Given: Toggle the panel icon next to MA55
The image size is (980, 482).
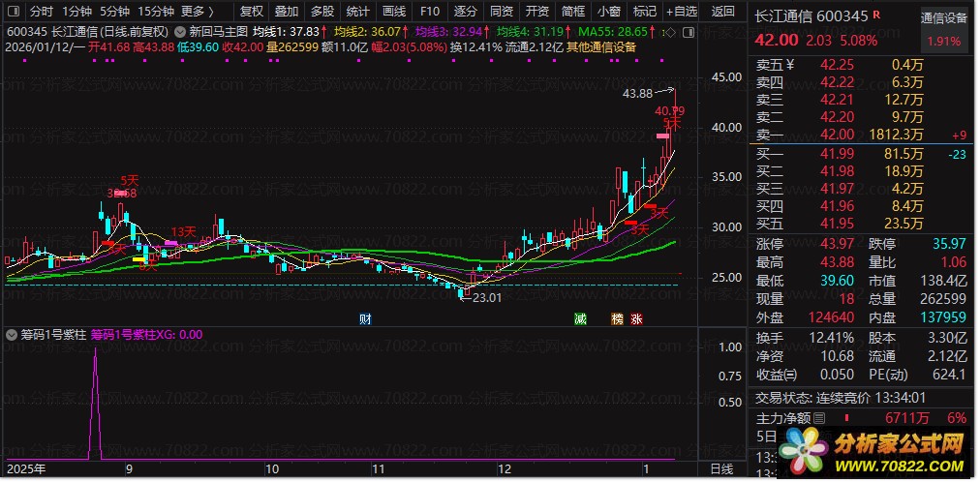Looking at the screenshot, I should click(x=689, y=31).
